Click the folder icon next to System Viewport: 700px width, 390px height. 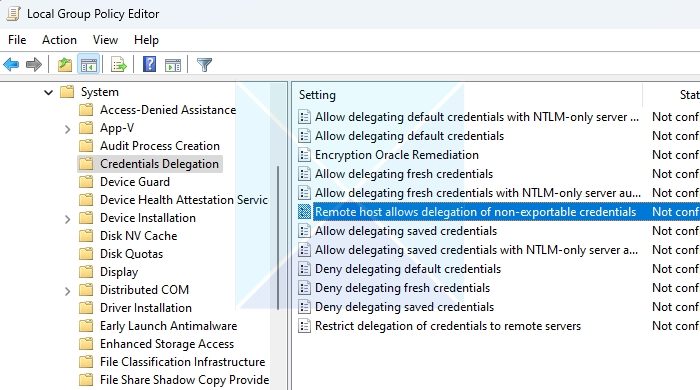coord(67,92)
